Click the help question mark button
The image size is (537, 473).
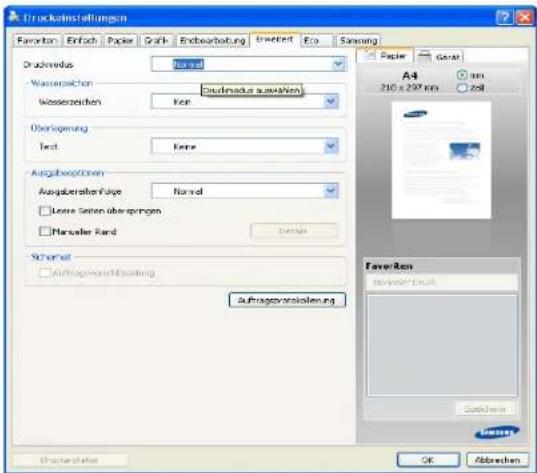504,17
